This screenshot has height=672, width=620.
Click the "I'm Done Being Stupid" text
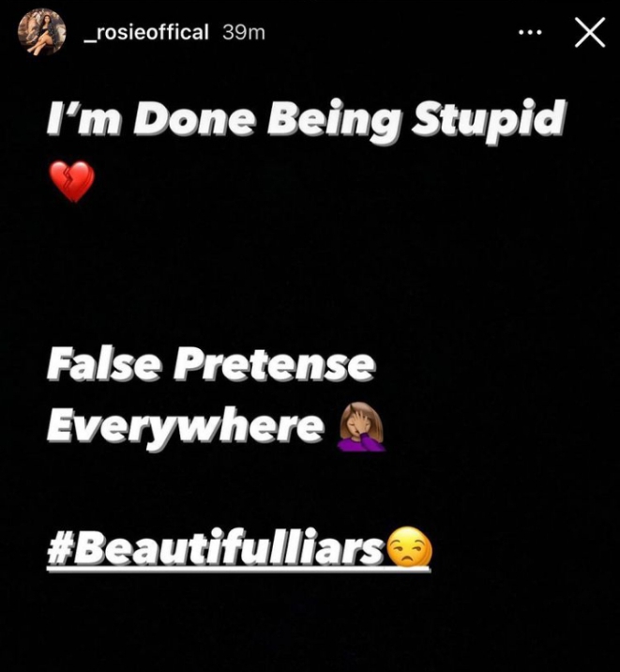point(307,118)
